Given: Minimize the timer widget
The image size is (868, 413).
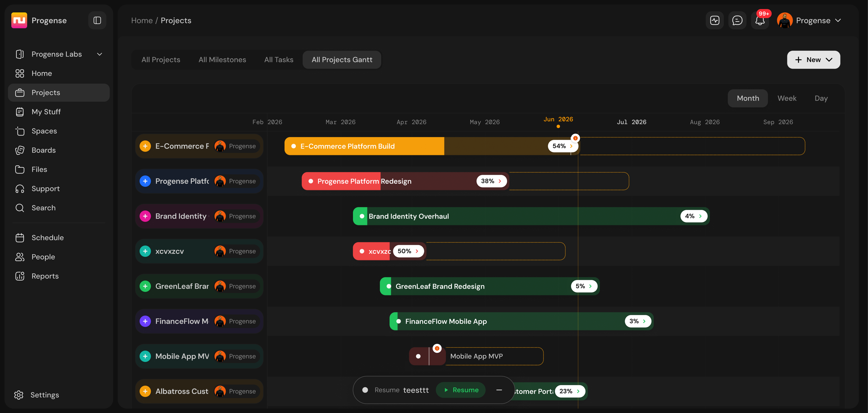Looking at the screenshot, I should coord(499,390).
